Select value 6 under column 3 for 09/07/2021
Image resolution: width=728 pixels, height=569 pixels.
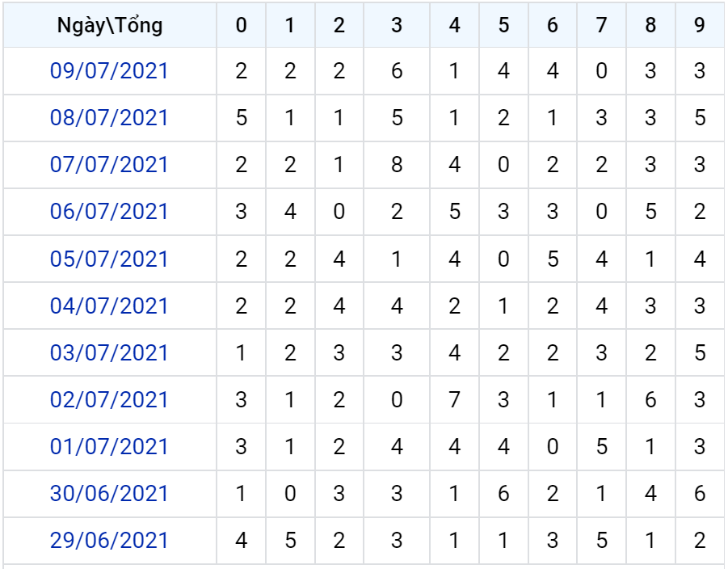coord(397,71)
